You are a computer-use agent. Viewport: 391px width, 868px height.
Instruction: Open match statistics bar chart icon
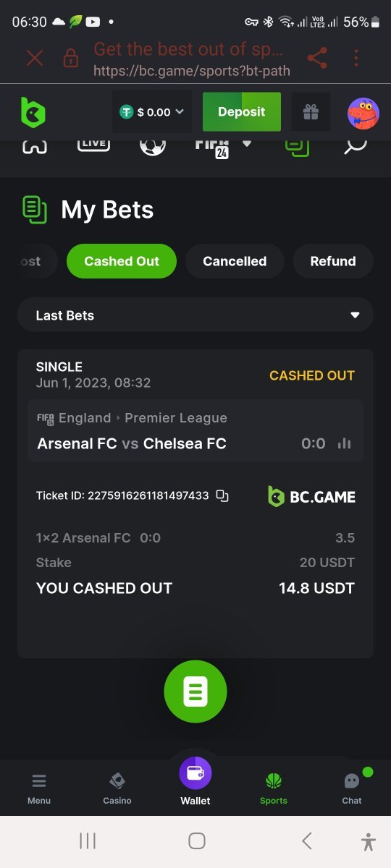tap(345, 443)
